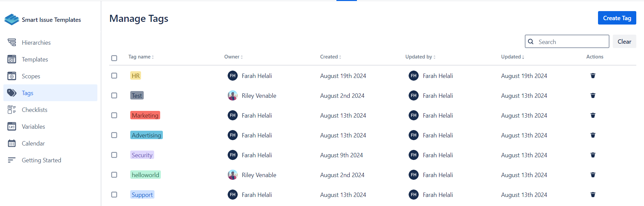
Task: Sort by the Updated by column
Action: point(420,57)
